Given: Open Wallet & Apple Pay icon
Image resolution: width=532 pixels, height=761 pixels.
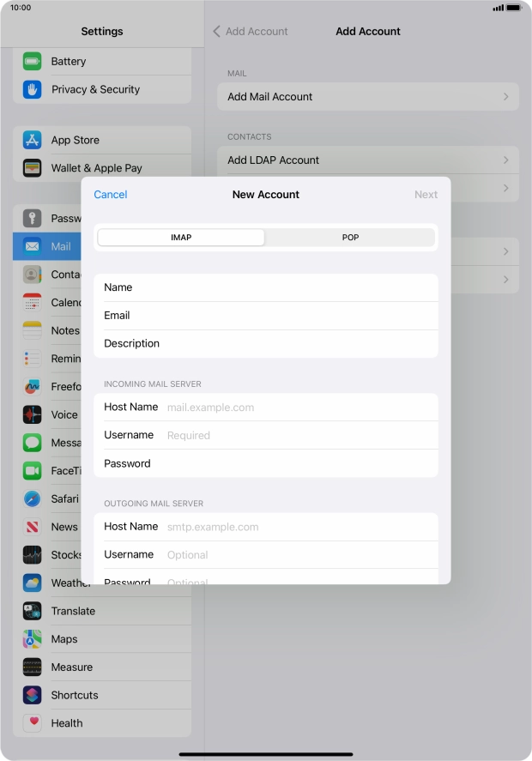Looking at the screenshot, I should point(33,168).
